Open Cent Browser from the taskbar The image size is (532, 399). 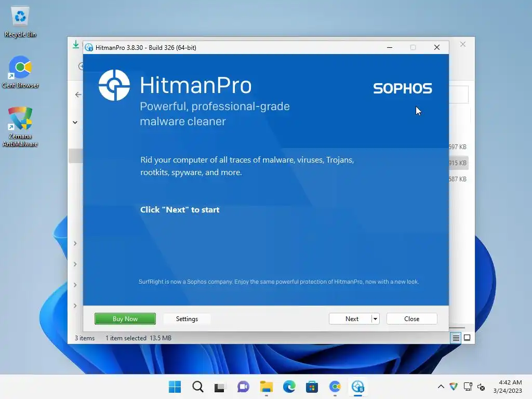click(335, 387)
